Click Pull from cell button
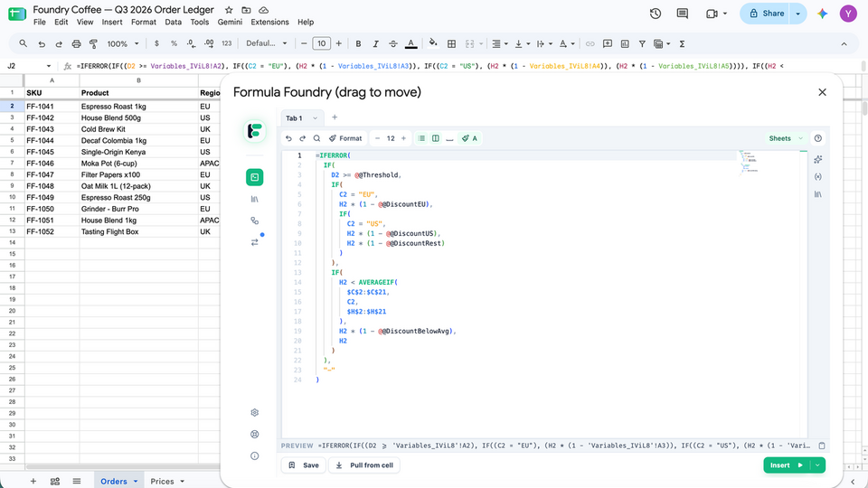868x488 pixels. [x=364, y=465]
